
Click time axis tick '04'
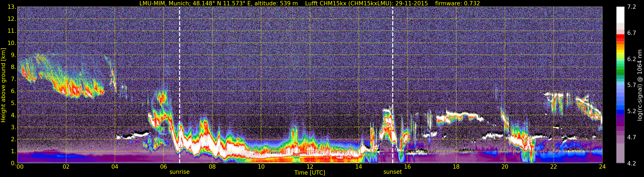[x=115, y=167]
